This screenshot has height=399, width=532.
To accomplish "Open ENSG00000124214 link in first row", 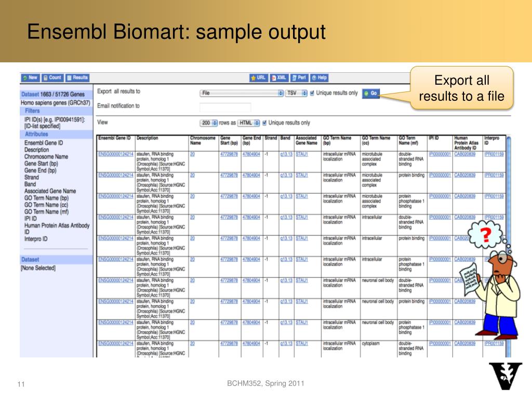I will pos(116,154).
